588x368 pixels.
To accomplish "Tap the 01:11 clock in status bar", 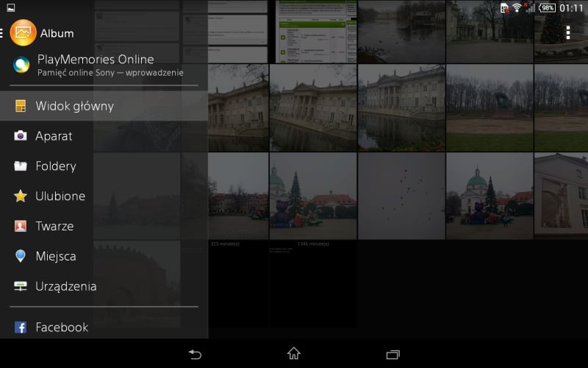I will pos(572,8).
